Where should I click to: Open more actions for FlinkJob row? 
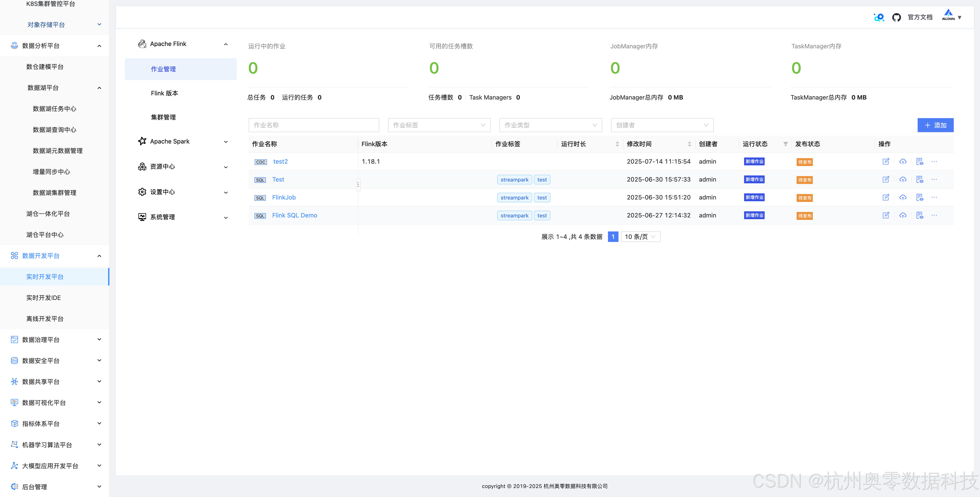click(x=934, y=197)
